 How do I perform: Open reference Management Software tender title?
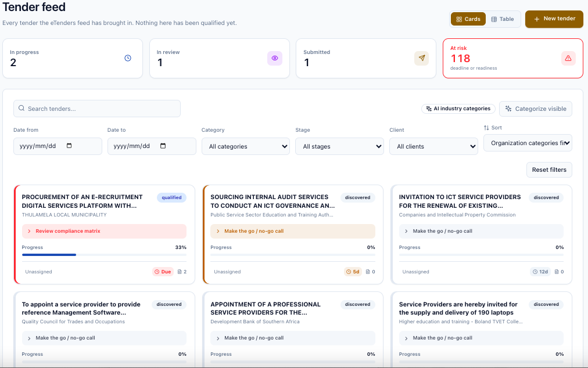pyautogui.click(x=81, y=308)
